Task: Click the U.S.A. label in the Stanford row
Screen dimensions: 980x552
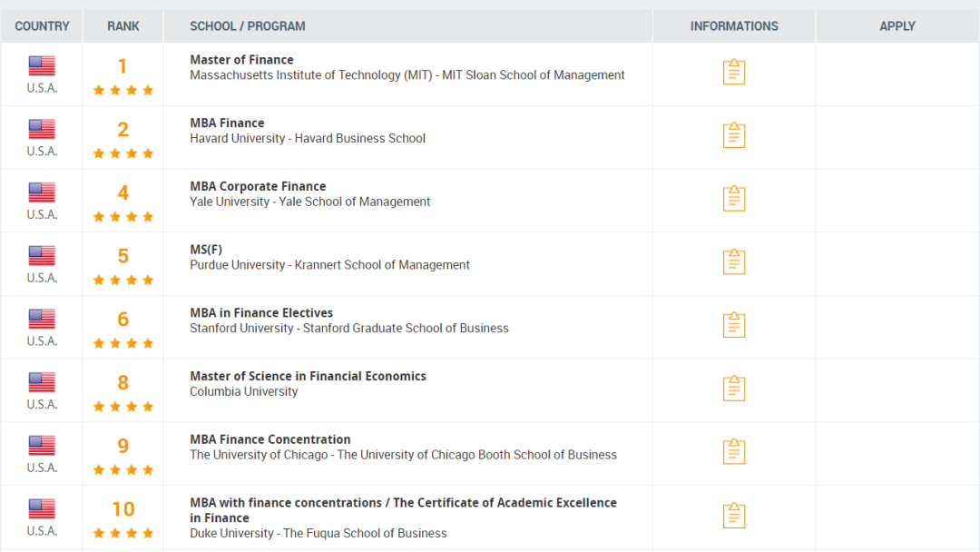Action: [x=42, y=341]
